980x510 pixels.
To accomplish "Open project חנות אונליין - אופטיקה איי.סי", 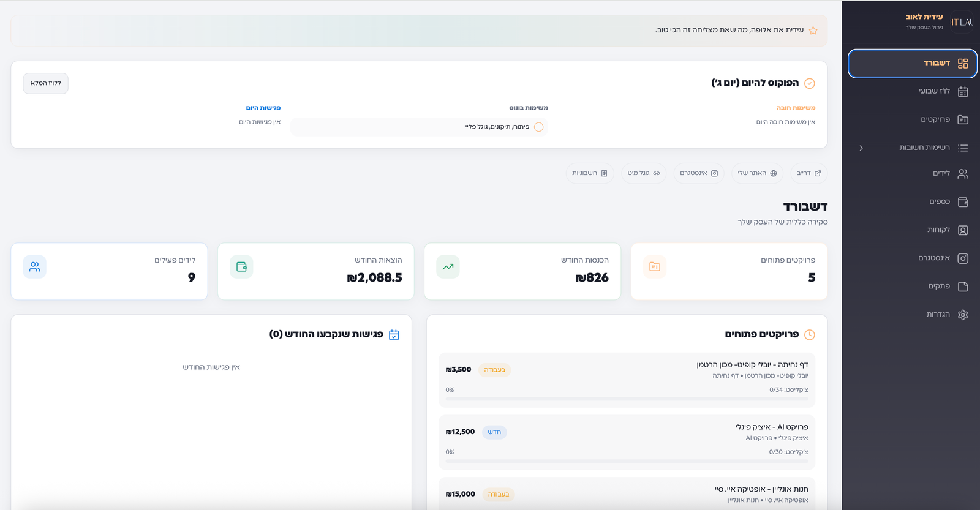I will pos(627,494).
